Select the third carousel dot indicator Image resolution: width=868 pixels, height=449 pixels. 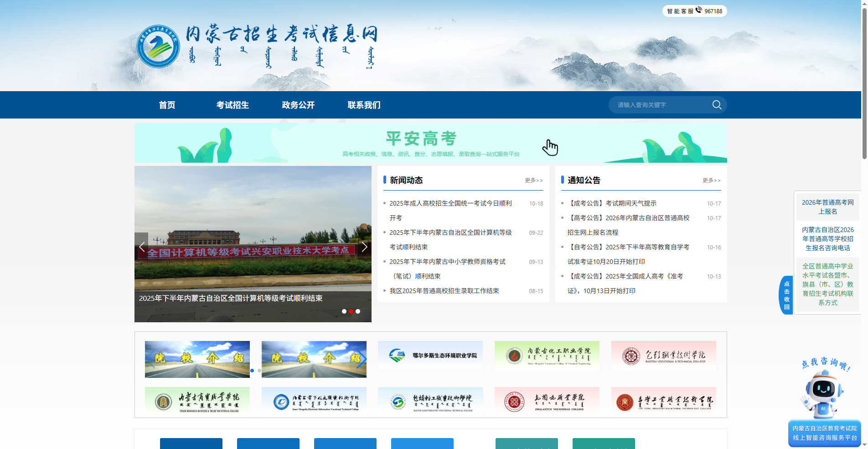358,311
